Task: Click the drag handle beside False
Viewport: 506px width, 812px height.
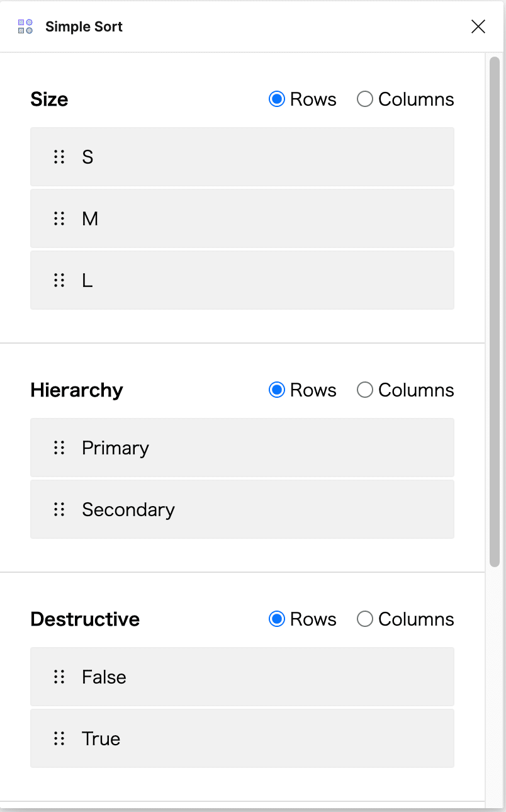Action: click(59, 677)
